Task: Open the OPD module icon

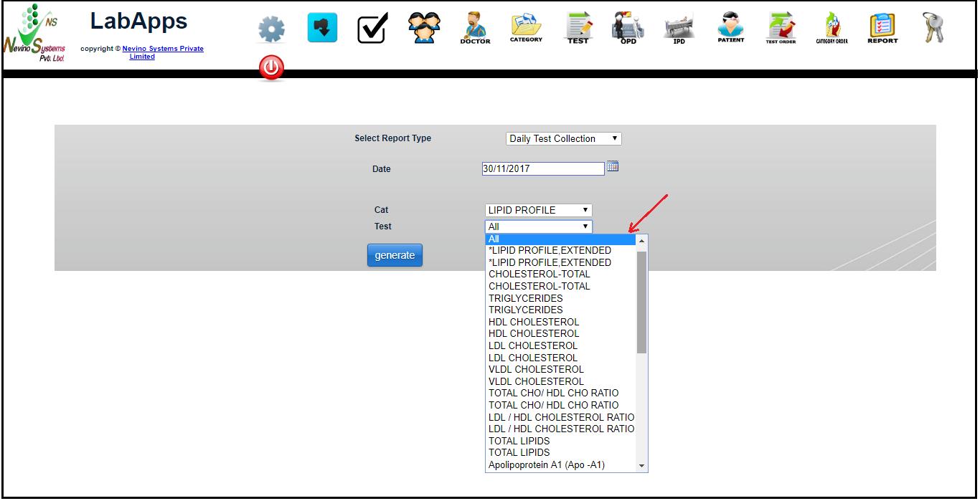Action: [x=628, y=28]
